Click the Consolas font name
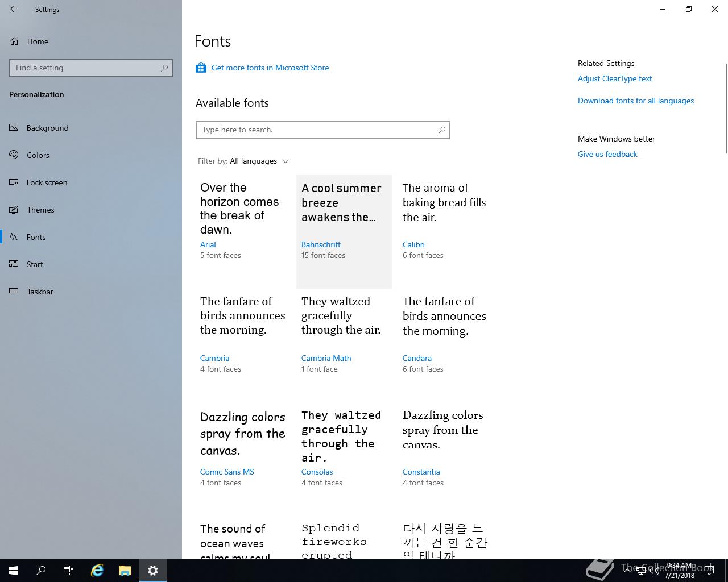 point(317,472)
